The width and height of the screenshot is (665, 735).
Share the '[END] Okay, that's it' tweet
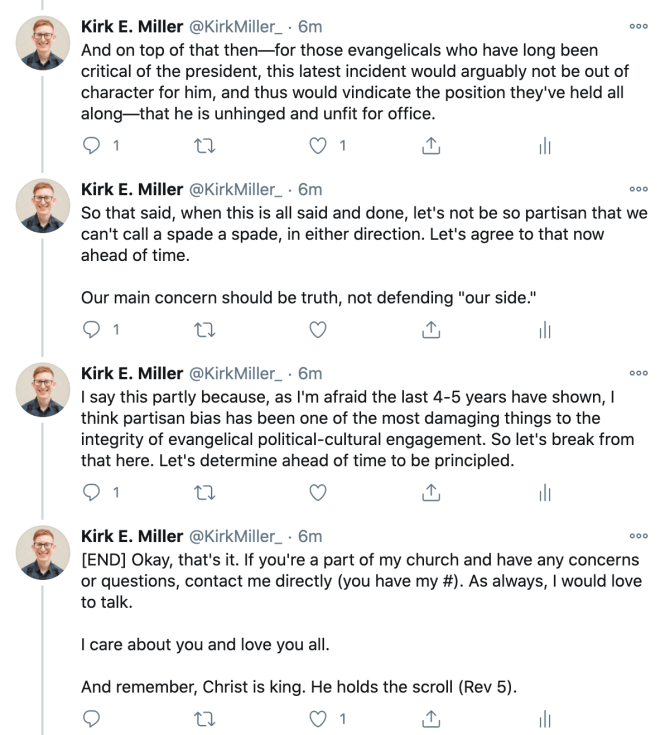pyautogui.click(x=432, y=717)
